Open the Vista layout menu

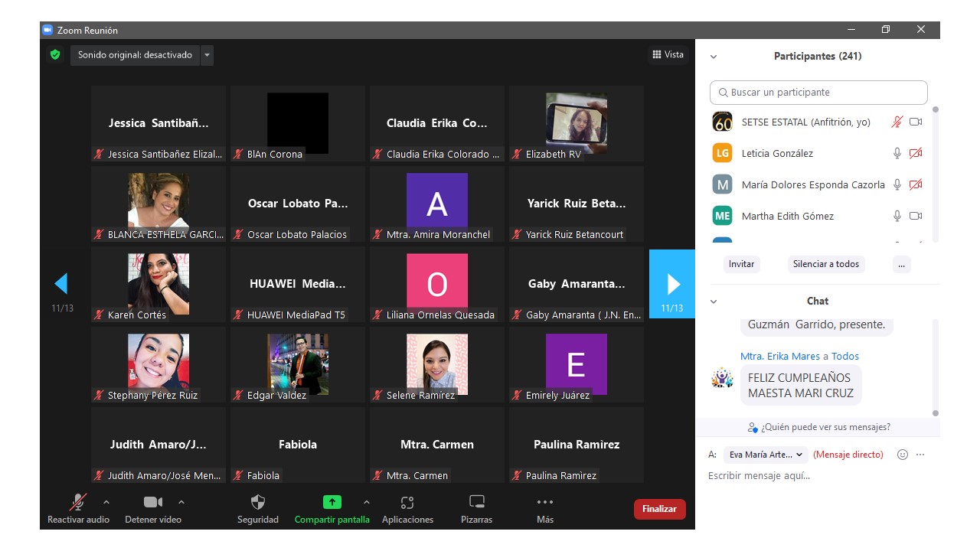pos(668,54)
